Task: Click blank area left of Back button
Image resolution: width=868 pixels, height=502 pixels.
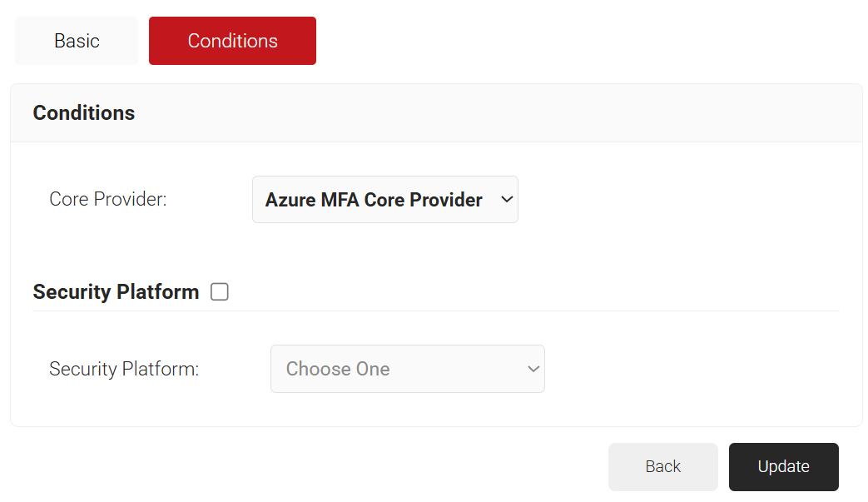Action: point(333,467)
